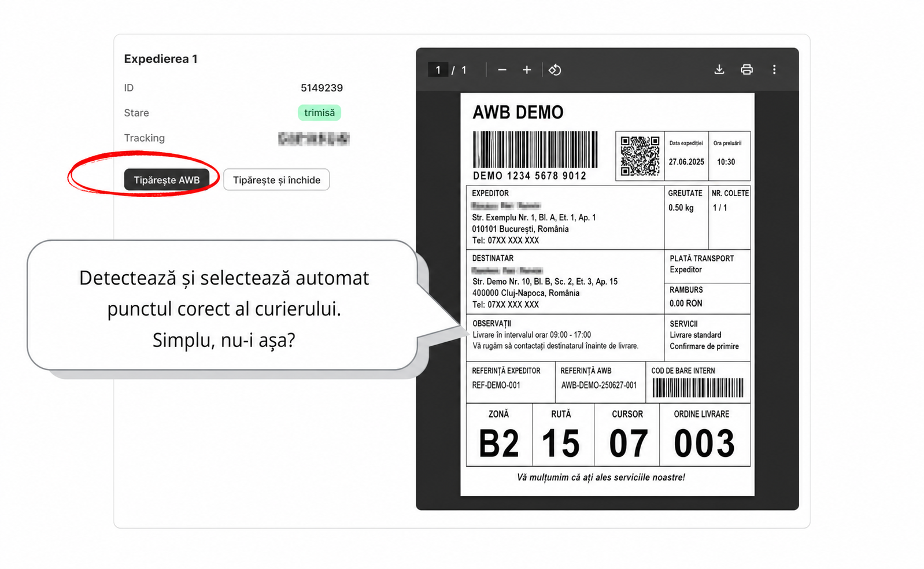Click the CURSOR value 07
This screenshot has width=924, height=569.
(628, 444)
